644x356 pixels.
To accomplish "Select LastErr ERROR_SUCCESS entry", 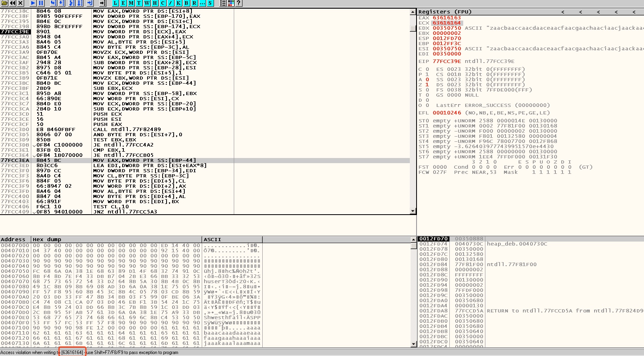I will [493, 105].
